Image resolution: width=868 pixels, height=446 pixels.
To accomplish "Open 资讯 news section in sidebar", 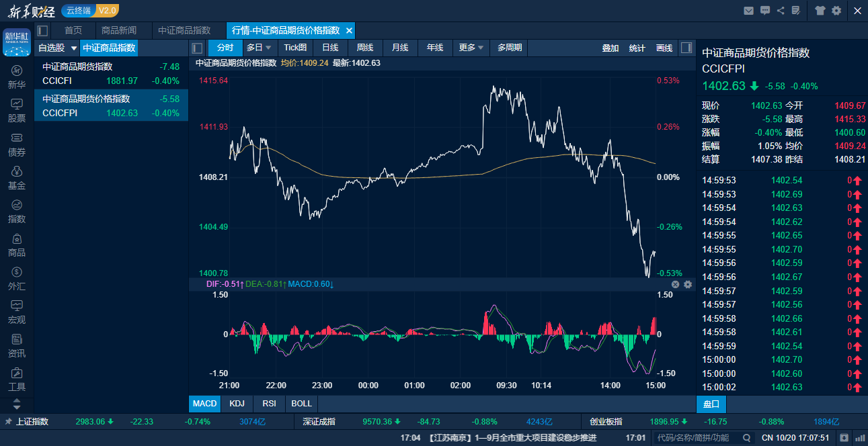I will coord(17,346).
